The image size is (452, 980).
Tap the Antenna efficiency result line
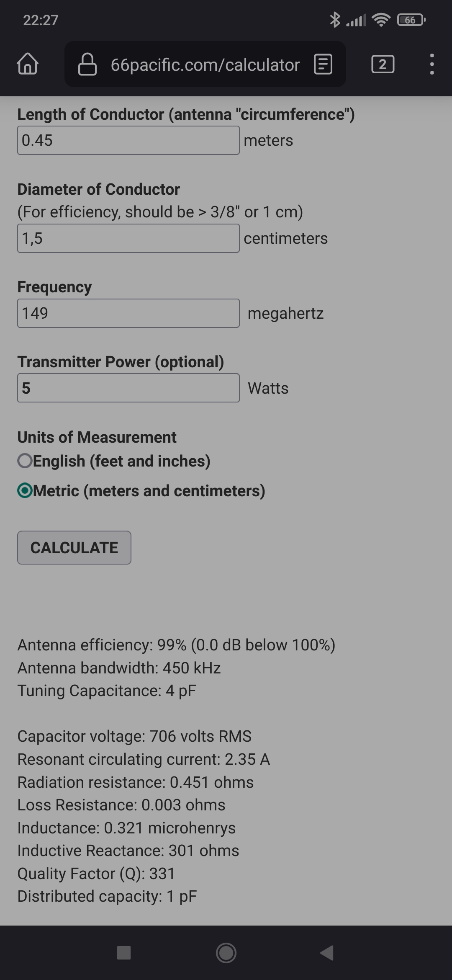pos(176,645)
